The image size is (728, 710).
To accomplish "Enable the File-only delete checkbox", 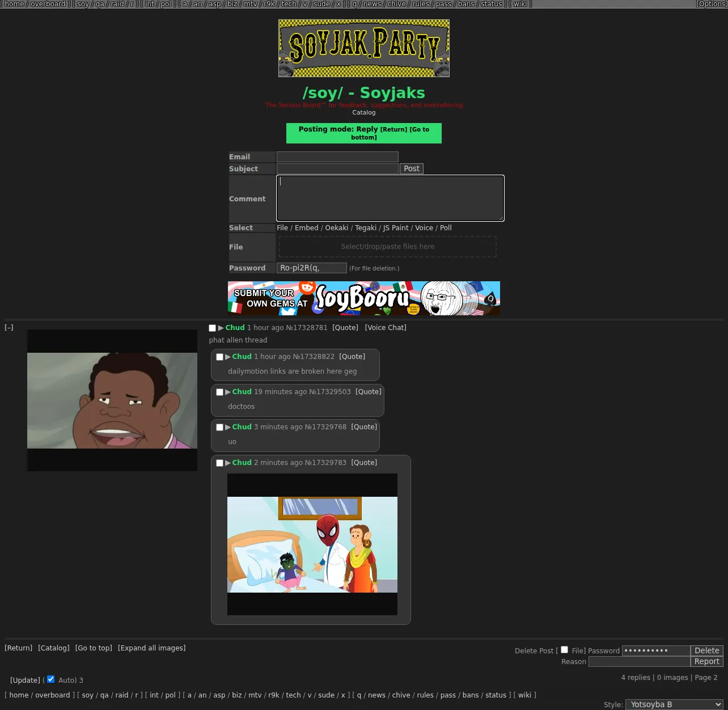I will point(565,650).
